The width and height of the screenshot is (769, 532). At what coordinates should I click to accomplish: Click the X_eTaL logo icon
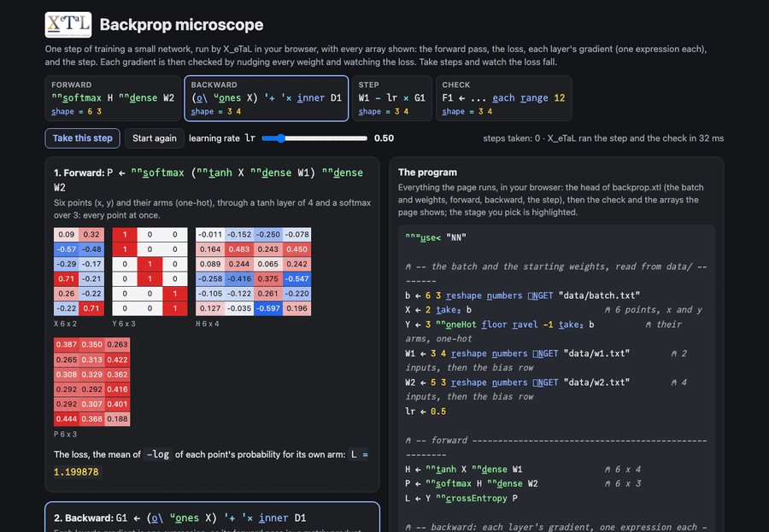click(x=68, y=25)
